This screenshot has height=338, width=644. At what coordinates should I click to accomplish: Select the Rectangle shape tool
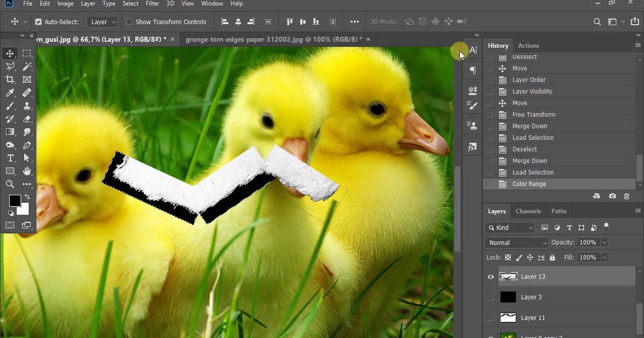click(x=10, y=171)
